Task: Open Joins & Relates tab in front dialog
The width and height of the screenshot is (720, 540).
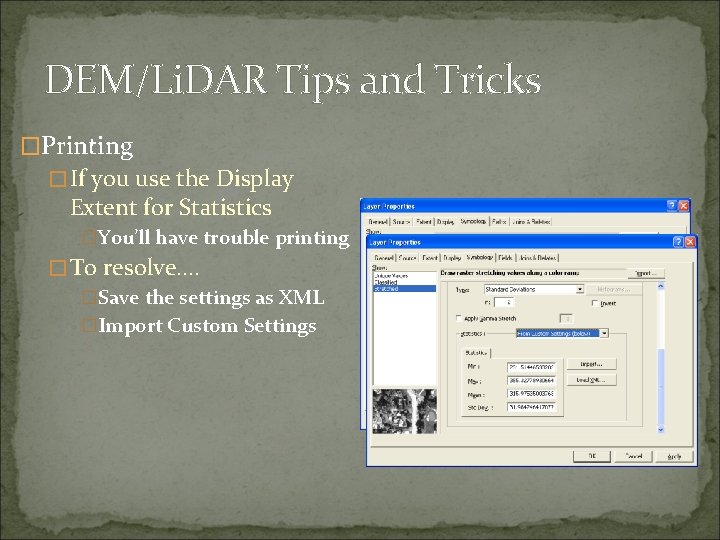Action: [537, 258]
